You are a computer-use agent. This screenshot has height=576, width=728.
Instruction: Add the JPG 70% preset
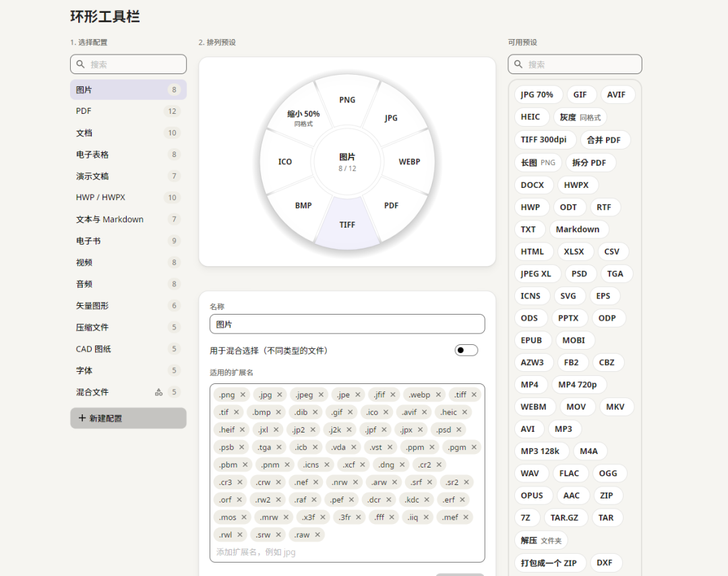point(537,95)
